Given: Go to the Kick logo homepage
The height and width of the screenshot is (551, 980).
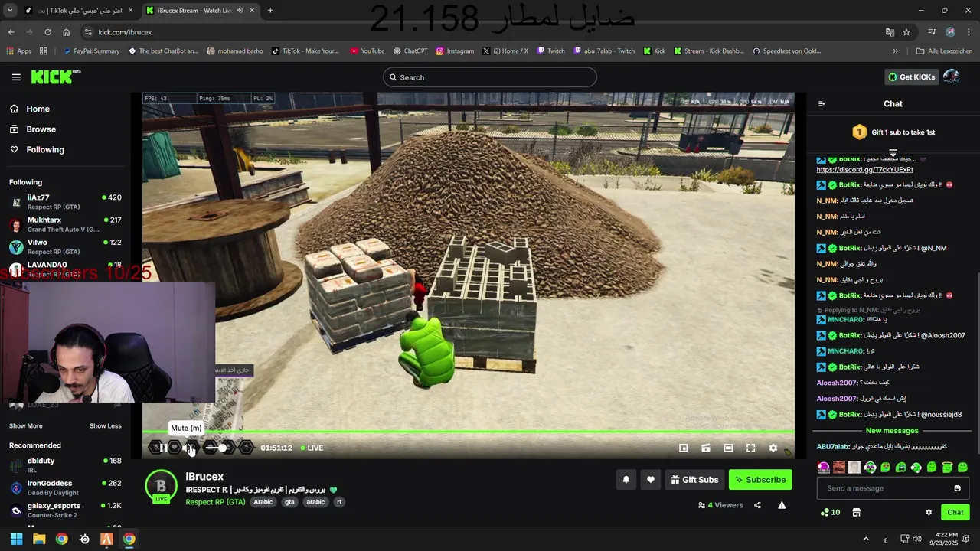Looking at the screenshot, I should [x=55, y=77].
